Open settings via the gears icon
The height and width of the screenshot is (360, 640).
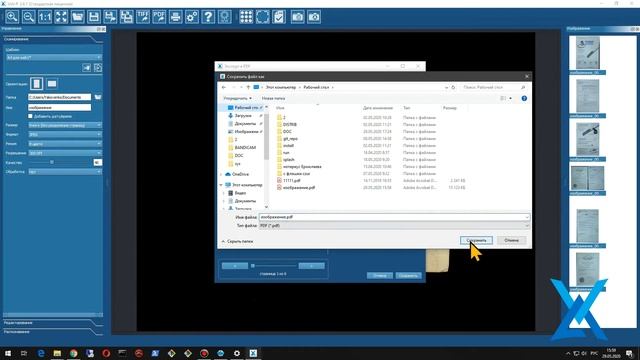192,17
